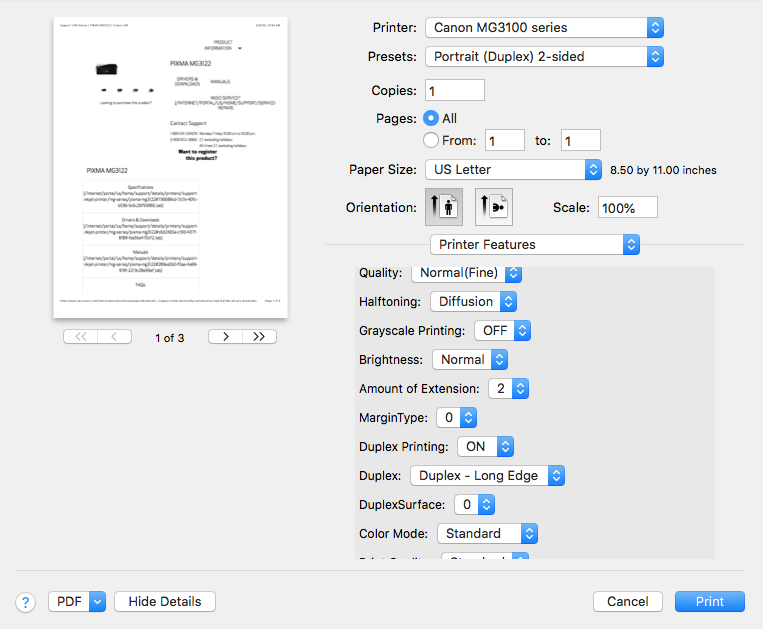Screen dimensions: 763x629
Task: Open the Printer Features pane selector
Action: point(535,245)
